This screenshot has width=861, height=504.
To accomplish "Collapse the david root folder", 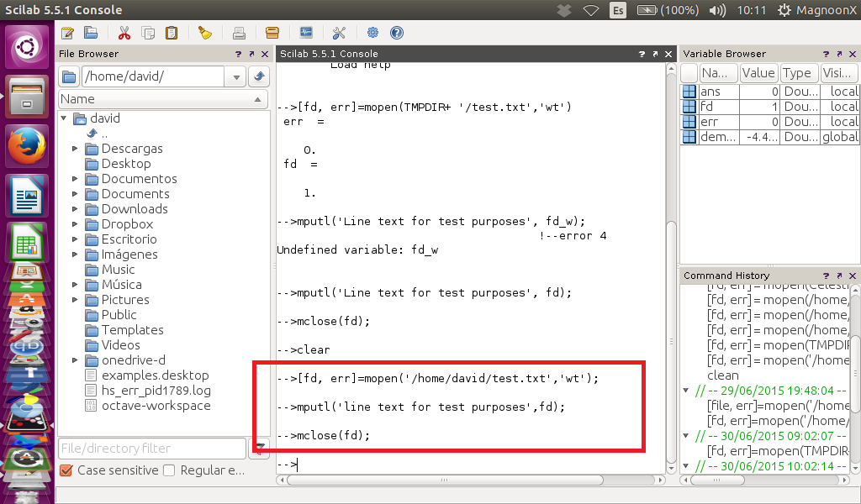I will tap(64, 118).
